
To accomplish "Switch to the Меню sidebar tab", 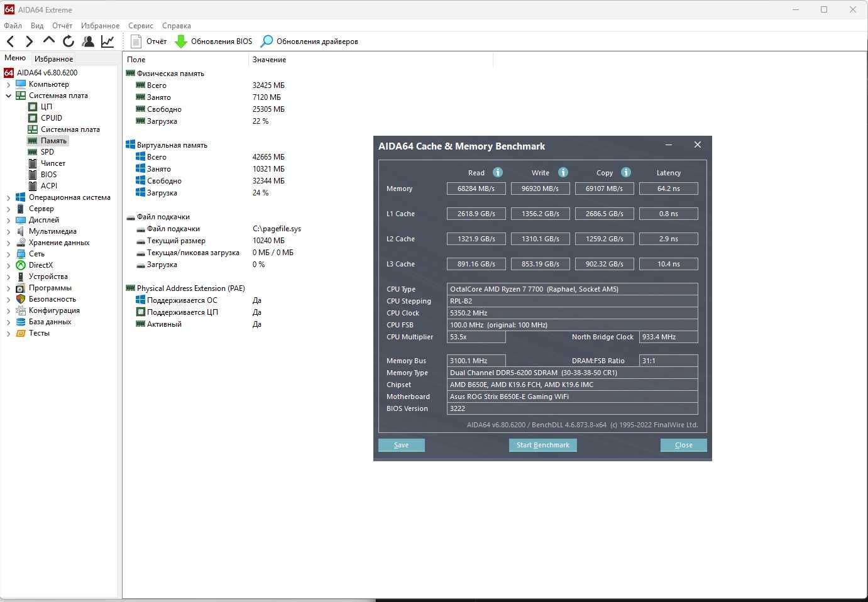I will tap(15, 58).
